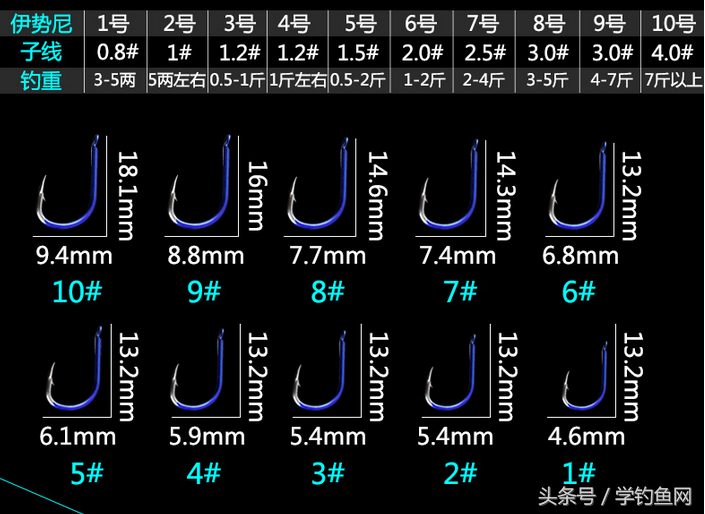
Task: Click the 5两左右 weight cell
Action: (177, 81)
